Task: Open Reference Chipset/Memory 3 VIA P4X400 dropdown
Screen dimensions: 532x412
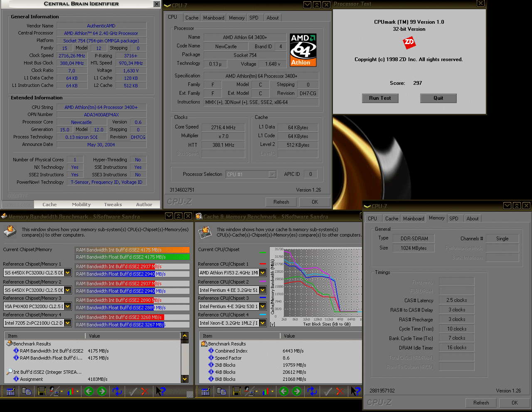Action: (67, 306)
